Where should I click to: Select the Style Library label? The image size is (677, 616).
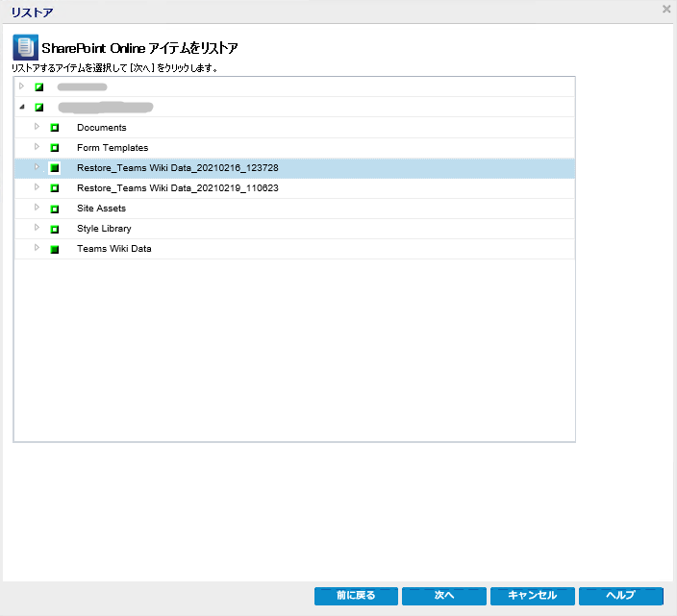click(104, 229)
